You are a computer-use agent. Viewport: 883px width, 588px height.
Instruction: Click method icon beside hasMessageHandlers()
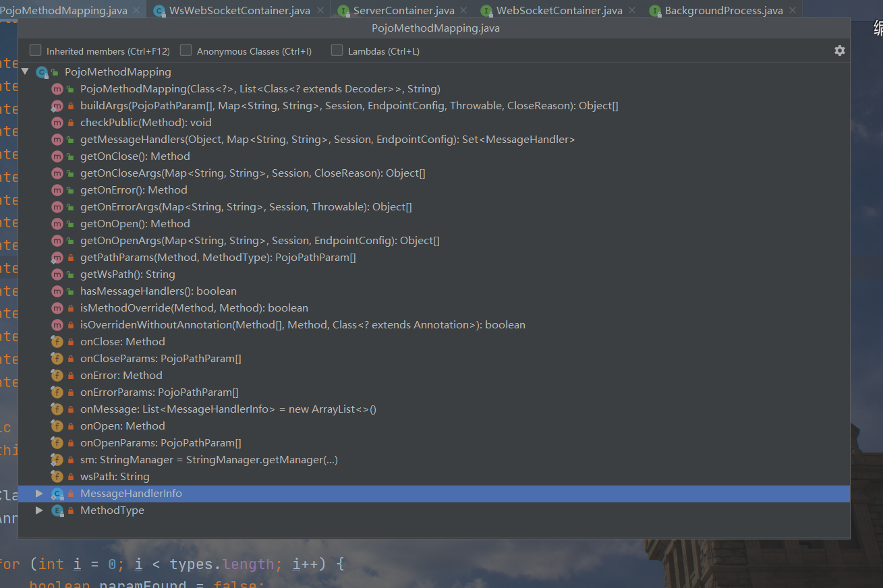click(57, 291)
